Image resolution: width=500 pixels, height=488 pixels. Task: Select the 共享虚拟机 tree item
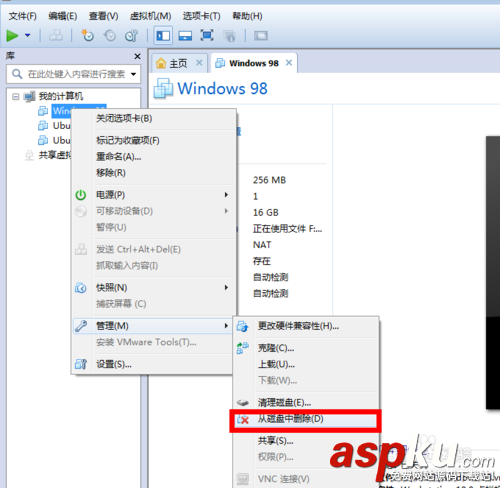click(55, 155)
